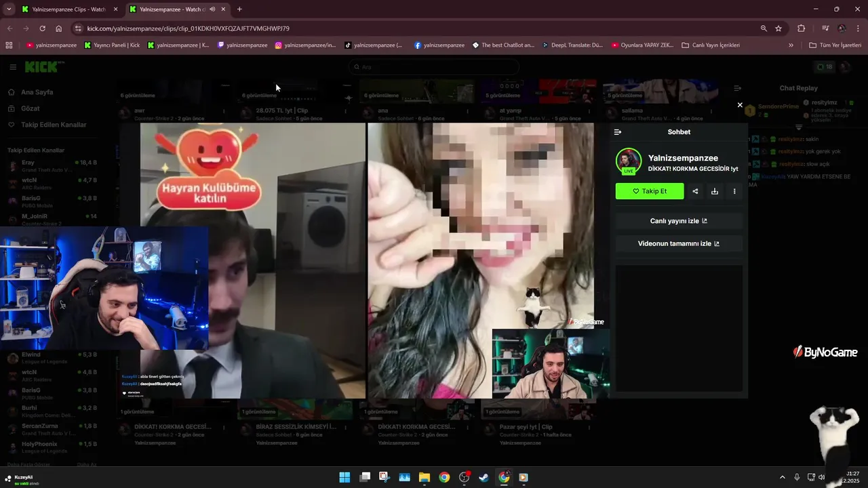Screen dimensions: 868x488
Task: Open Task View on taskbar
Action: pos(365,477)
